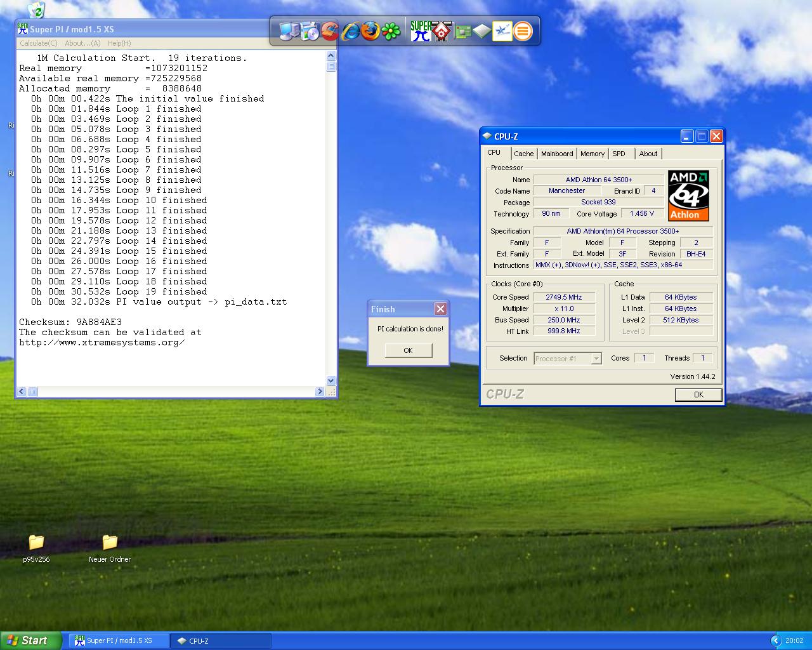The height and width of the screenshot is (650, 812).
Task: Open the Calculate(C) menu
Action: (x=38, y=43)
